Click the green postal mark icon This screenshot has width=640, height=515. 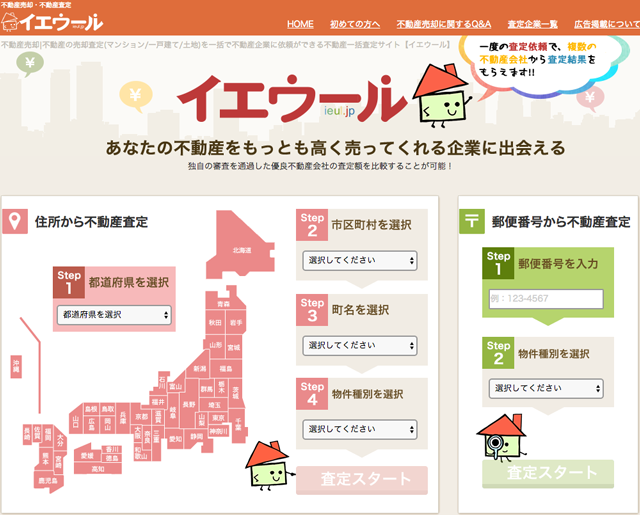472,221
